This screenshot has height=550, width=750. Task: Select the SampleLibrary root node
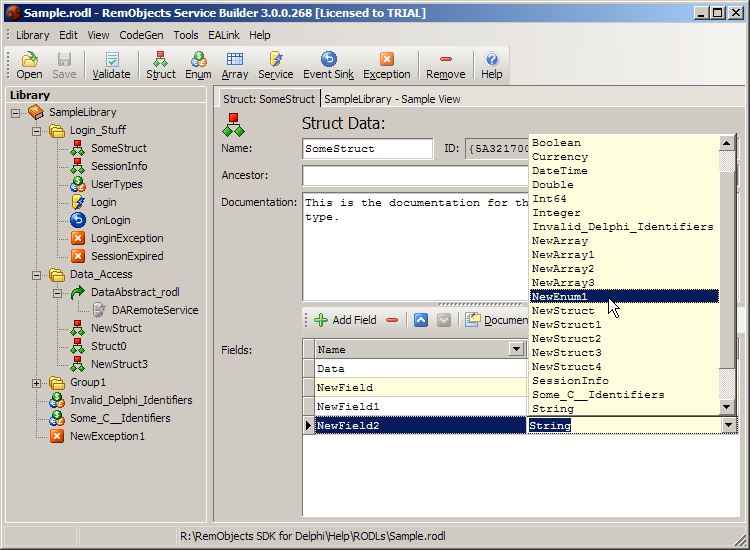coord(82,112)
